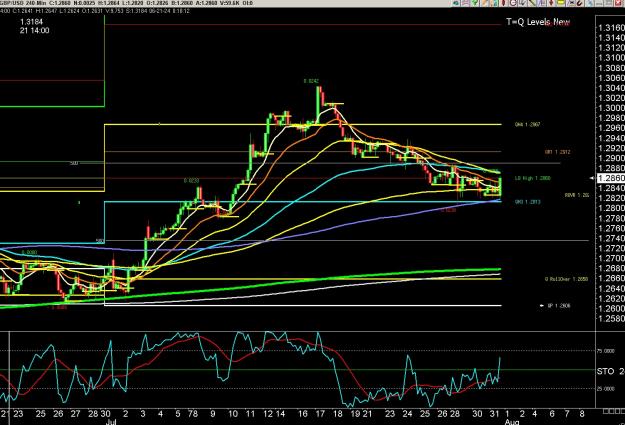
Task: Select the 'BP 1.2606' level label
Action: (x=559, y=306)
